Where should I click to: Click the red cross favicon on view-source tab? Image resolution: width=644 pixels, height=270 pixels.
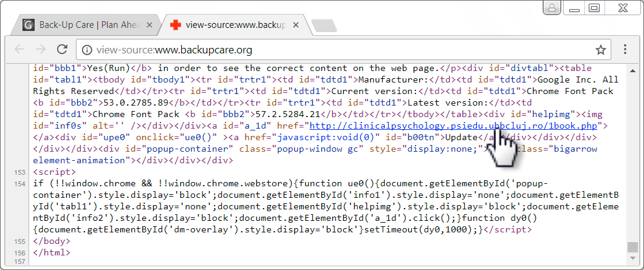(x=176, y=25)
